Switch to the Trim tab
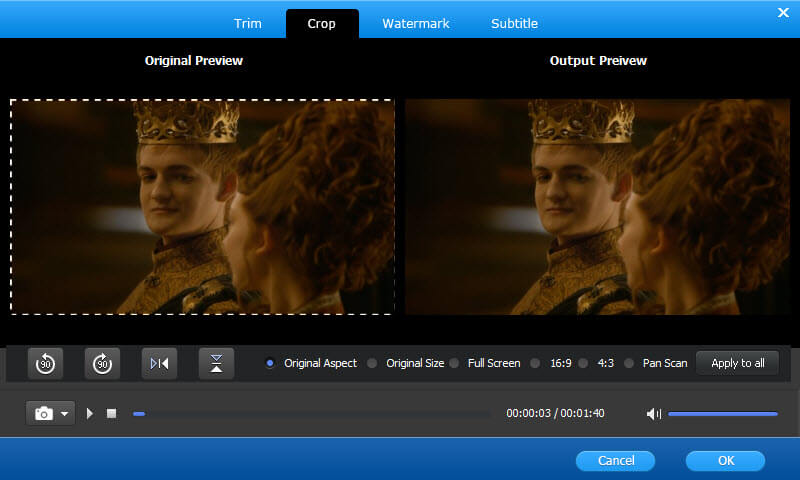 pos(247,23)
